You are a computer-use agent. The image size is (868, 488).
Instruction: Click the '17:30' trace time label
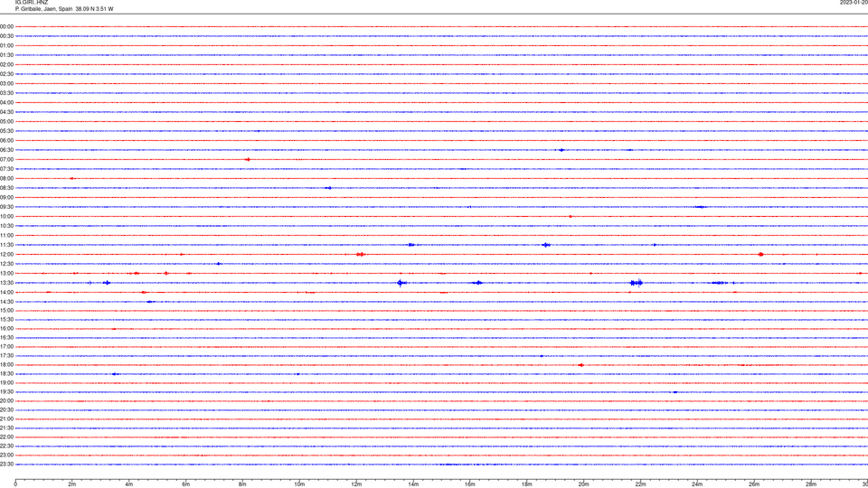point(6,356)
